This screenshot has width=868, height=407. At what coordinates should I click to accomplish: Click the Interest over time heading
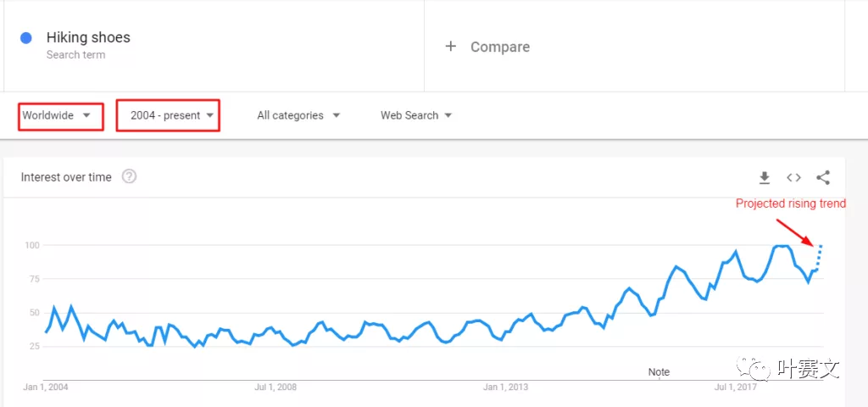[x=66, y=177]
